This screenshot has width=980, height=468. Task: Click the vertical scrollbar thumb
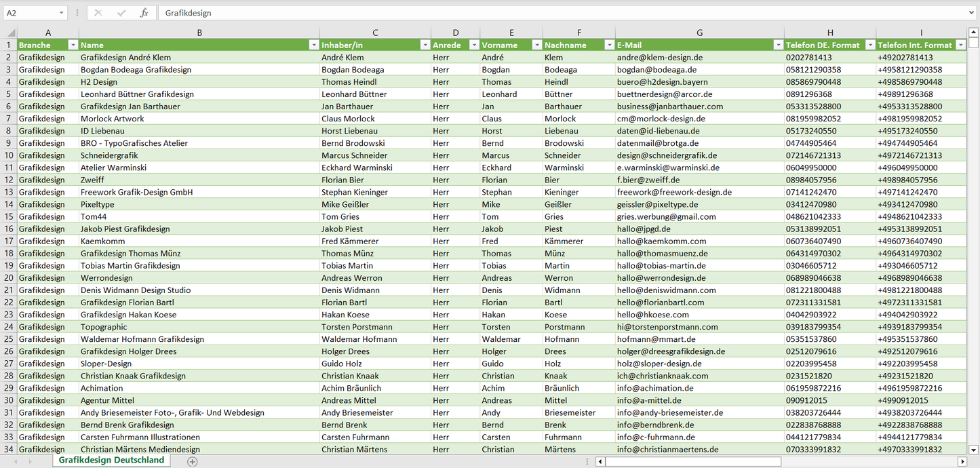(x=974, y=43)
